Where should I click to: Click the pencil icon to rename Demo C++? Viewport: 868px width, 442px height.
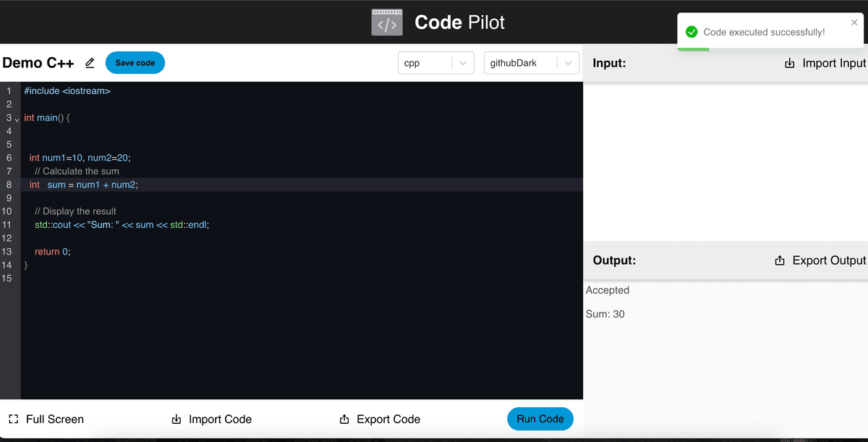[x=89, y=63]
